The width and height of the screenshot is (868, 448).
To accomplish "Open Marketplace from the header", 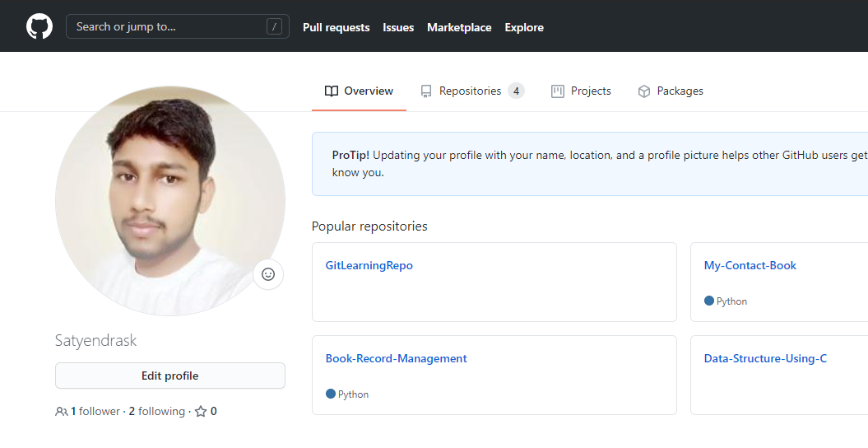I will [x=459, y=27].
